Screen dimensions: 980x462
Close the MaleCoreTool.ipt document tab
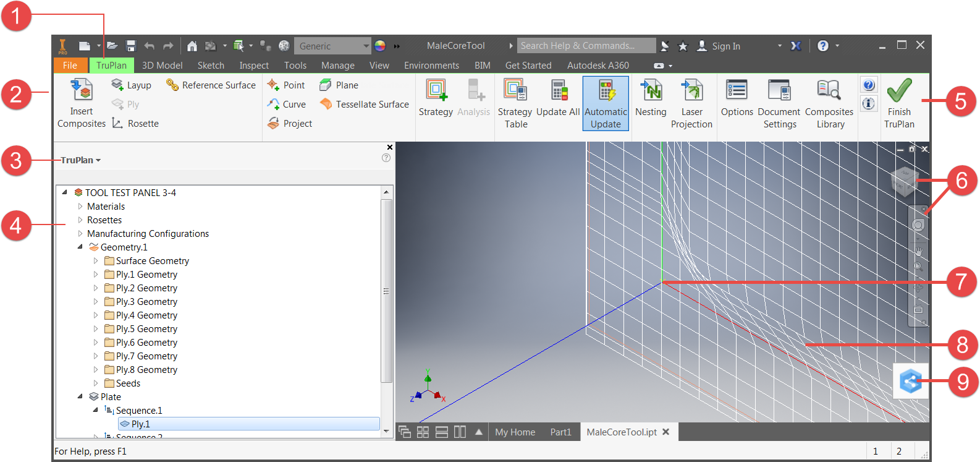tap(666, 432)
